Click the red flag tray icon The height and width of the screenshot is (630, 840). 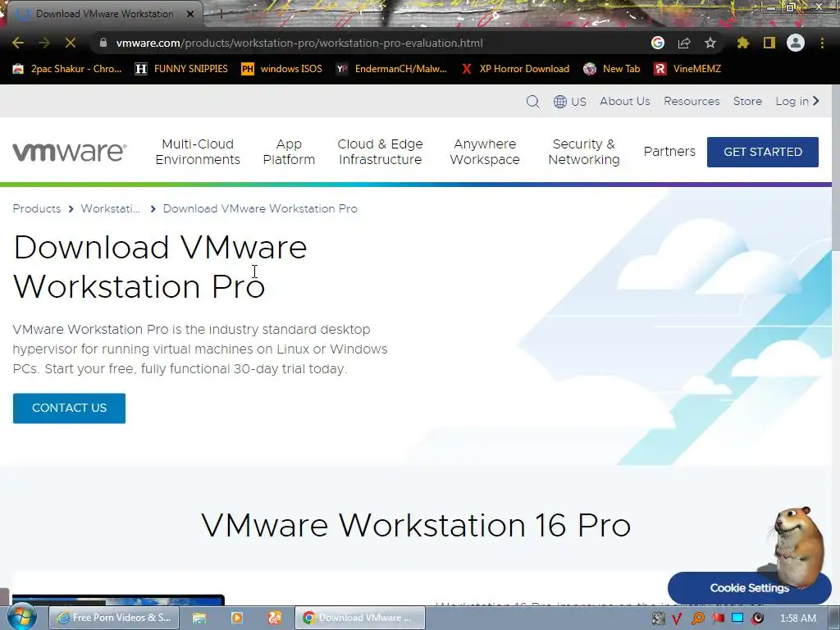tap(719, 619)
